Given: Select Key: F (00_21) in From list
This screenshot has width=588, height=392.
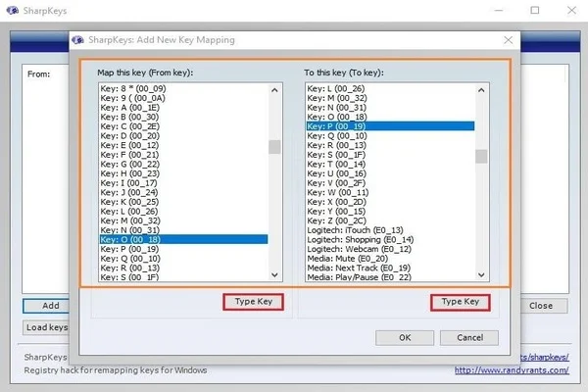Looking at the screenshot, I should pyautogui.click(x=184, y=155).
